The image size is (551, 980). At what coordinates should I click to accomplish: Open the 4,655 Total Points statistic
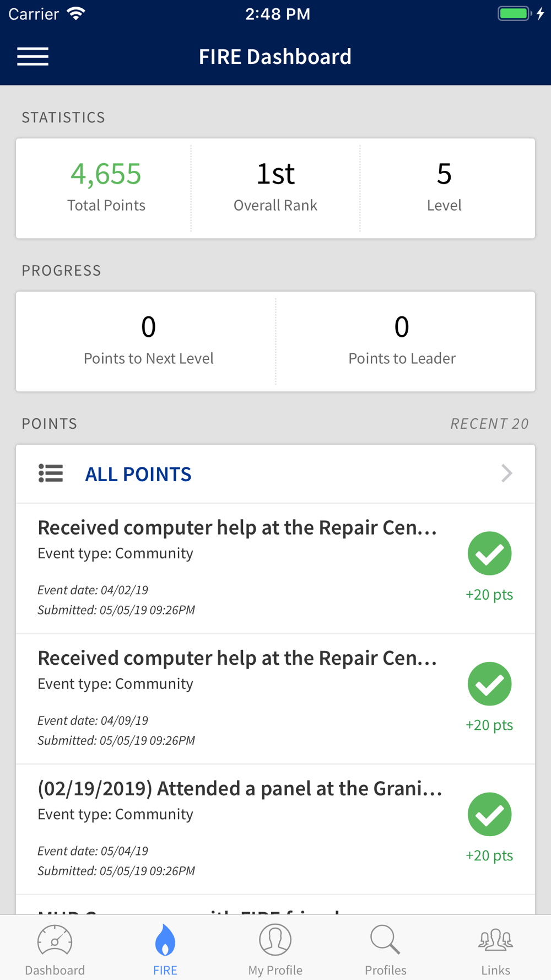click(106, 189)
